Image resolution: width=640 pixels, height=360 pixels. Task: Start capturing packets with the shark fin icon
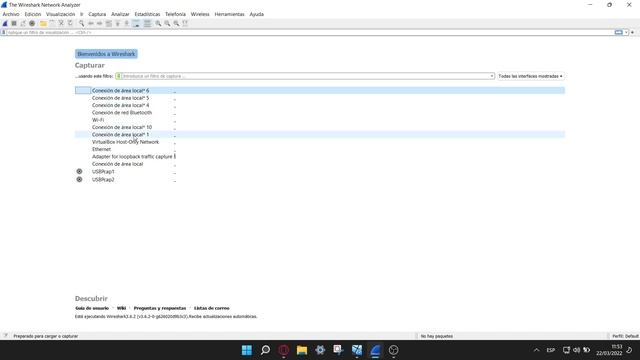tap(5, 23)
